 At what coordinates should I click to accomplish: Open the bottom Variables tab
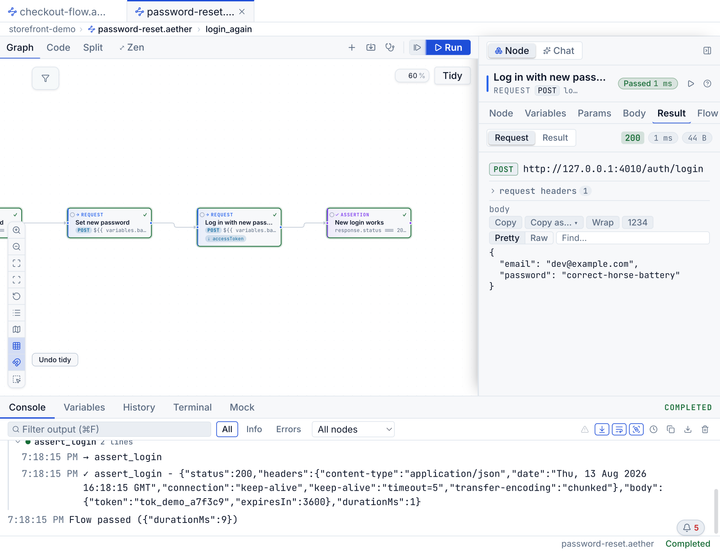click(x=84, y=407)
